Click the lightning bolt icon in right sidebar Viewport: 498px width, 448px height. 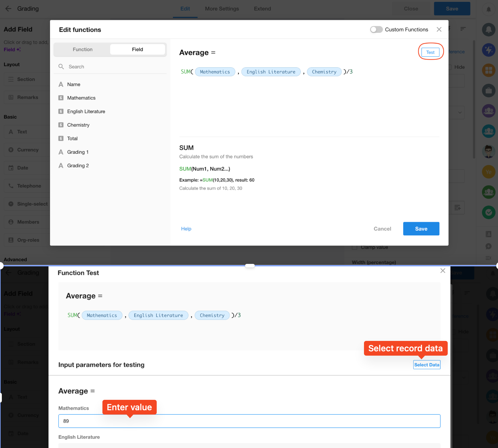[x=488, y=50]
